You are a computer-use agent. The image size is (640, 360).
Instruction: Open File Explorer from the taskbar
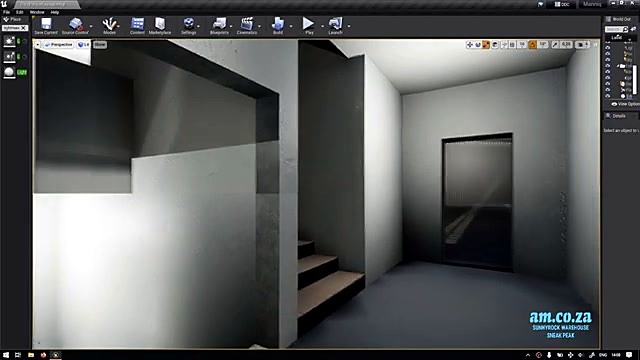click(31, 355)
